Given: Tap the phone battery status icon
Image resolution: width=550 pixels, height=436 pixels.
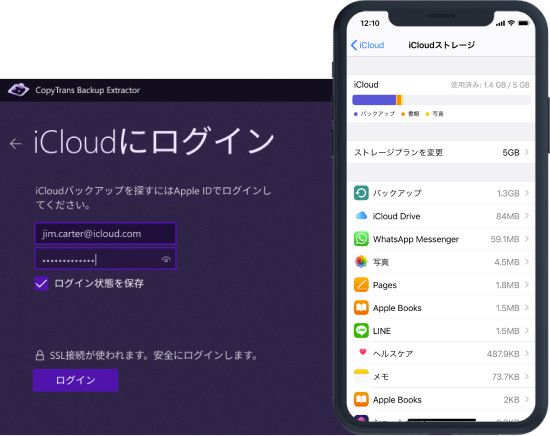Looking at the screenshot, I should click(524, 23).
